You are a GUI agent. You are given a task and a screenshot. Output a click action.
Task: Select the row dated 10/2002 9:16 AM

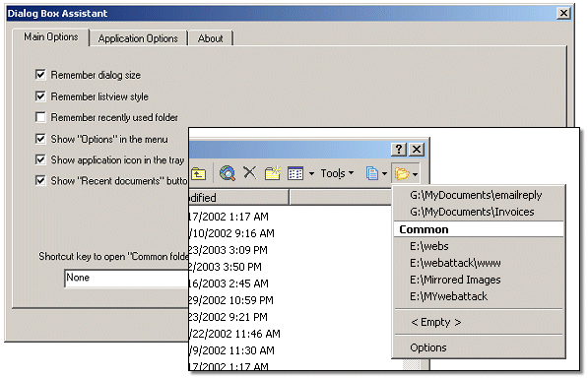pyautogui.click(x=231, y=233)
